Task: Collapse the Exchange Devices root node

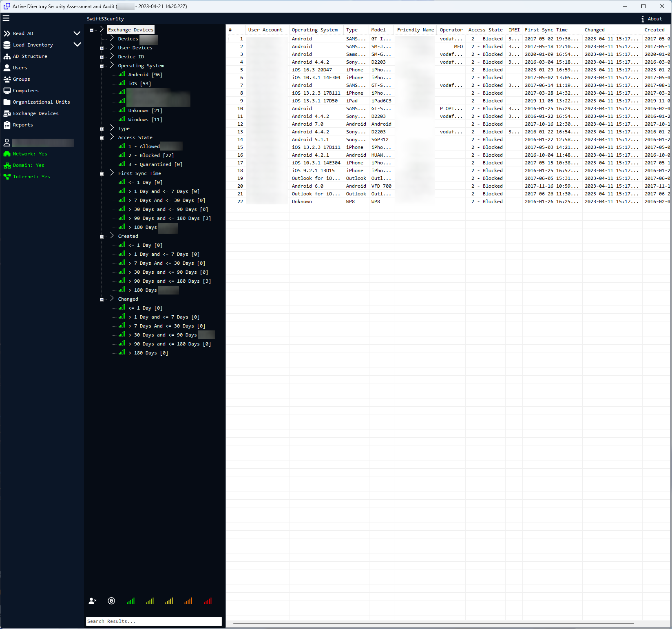Action: [x=91, y=30]
